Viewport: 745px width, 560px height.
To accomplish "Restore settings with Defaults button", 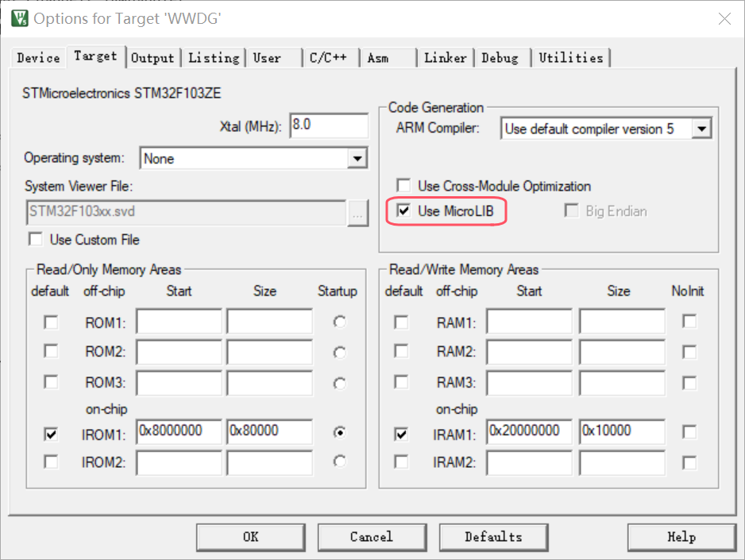I will pyautogui.click(x=494, y=537).
